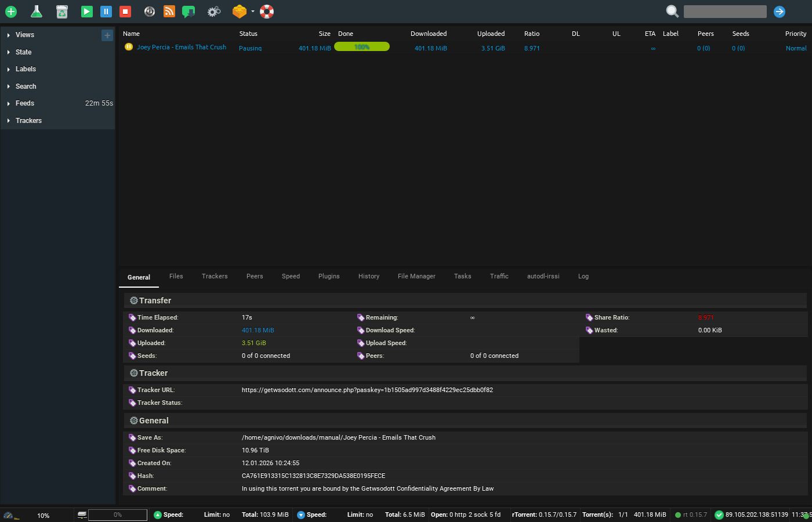
Task: Expand the Labels section in the sidebar
Action: [26, 69]
